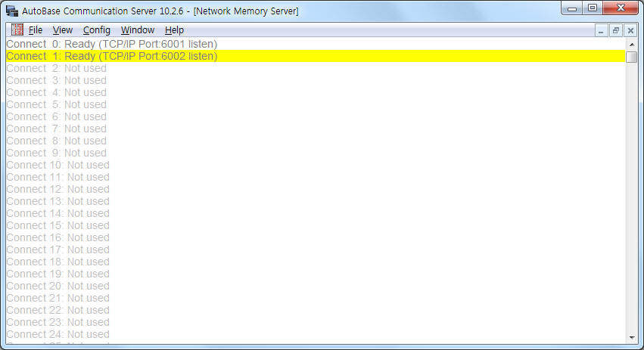
Task: Select 'Connect 7: Not used' row
Action: click(x=316, y=129)
